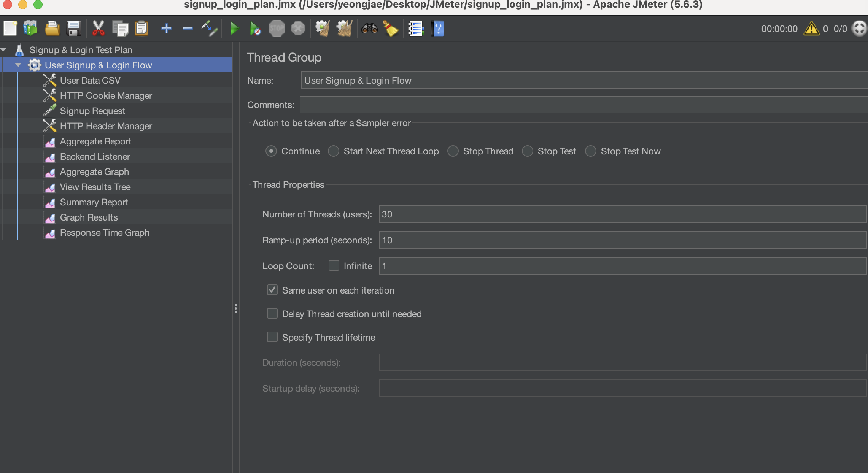Uncheck Same user on each iteration
This screenshot has width=868, height=473.
coord(272,290)
